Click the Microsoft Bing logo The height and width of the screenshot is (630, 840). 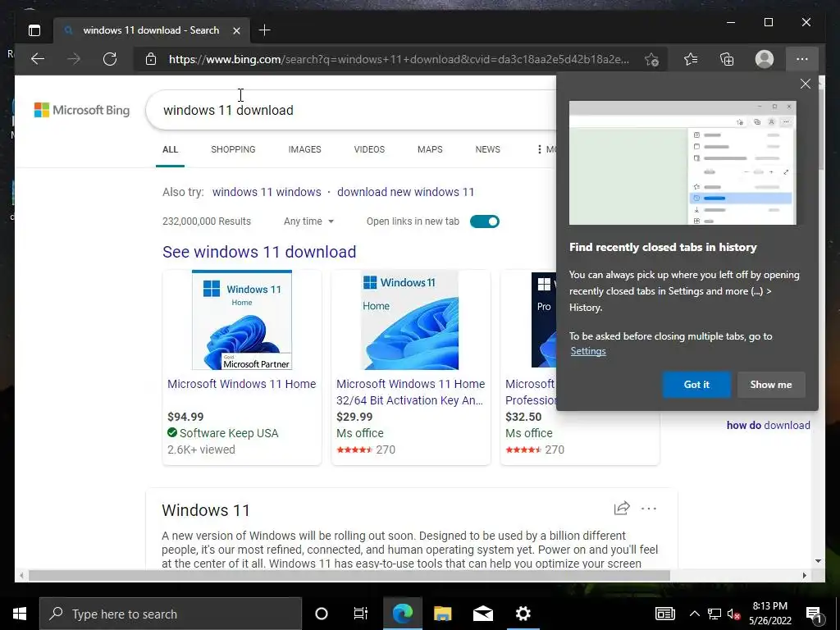(x=82, y=111)
